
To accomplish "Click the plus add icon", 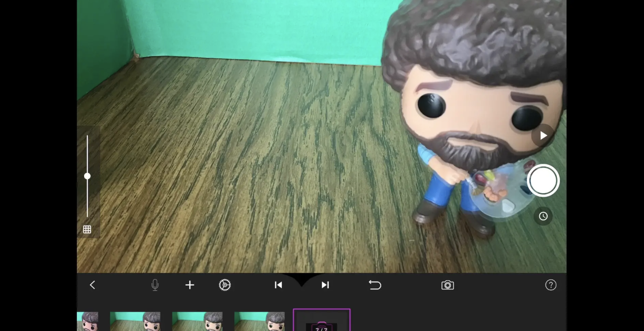I will coord(190,285).
